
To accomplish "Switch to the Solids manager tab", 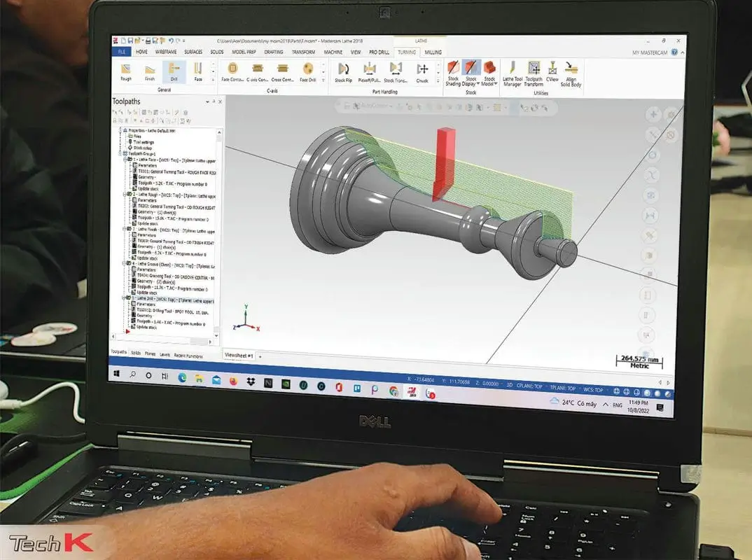I will 136,353.
